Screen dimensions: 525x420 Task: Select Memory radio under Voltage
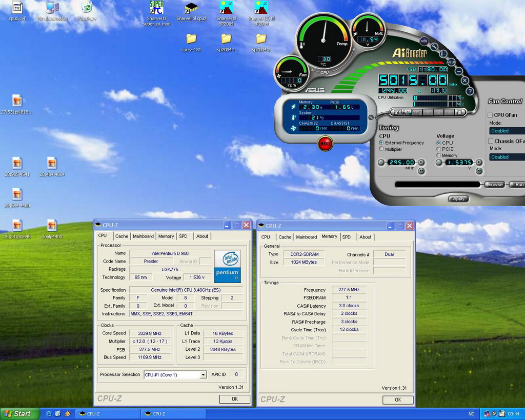point(439,155)
